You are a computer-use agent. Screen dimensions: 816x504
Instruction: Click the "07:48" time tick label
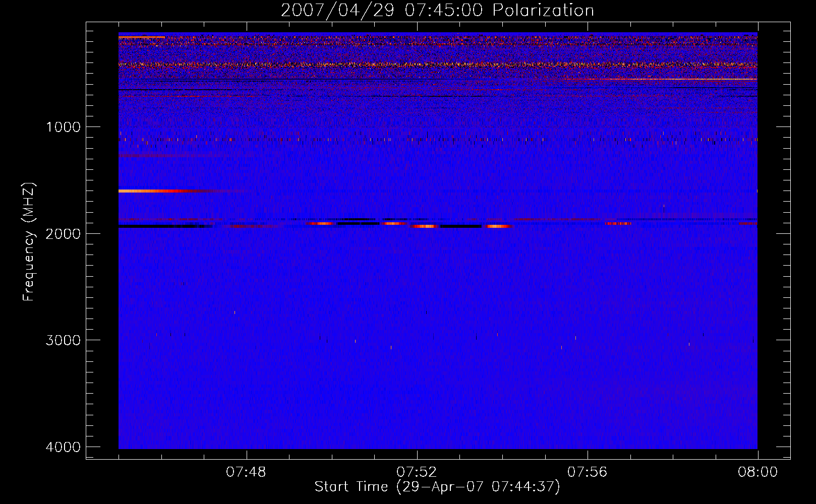(x=246, y=472)
